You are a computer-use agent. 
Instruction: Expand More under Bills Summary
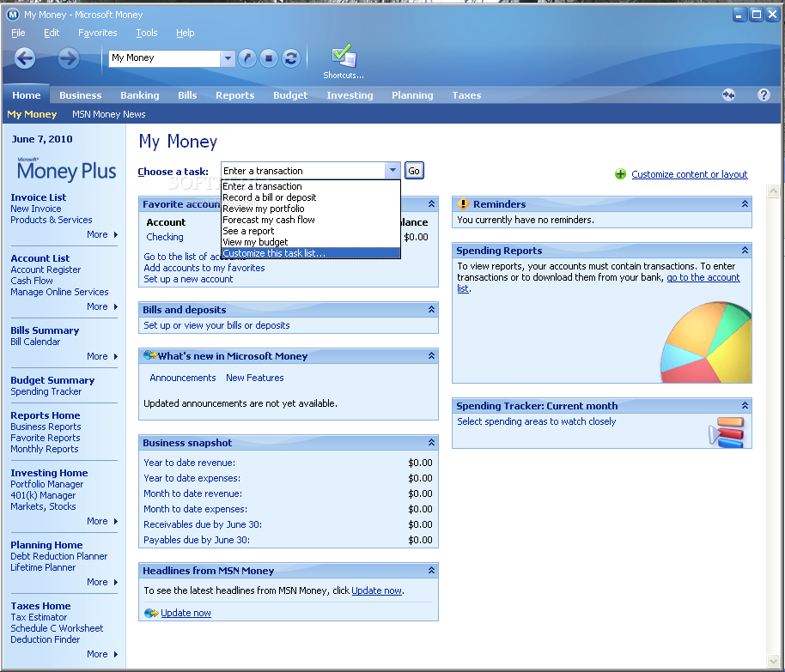(102, 356)
